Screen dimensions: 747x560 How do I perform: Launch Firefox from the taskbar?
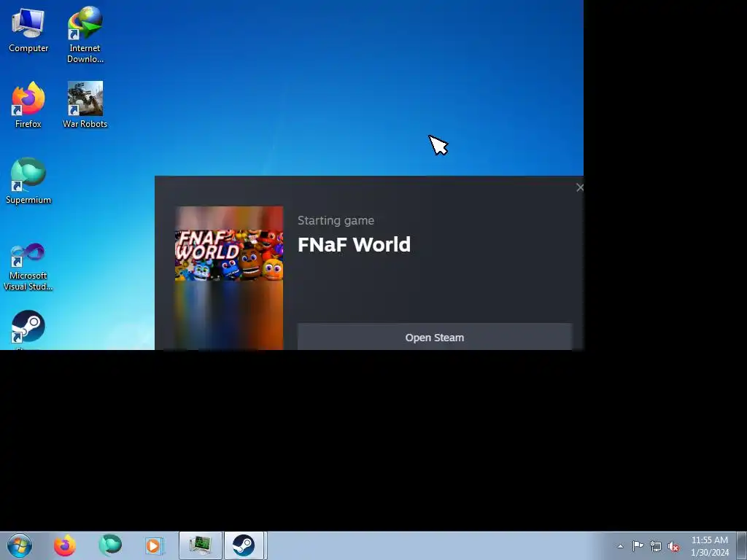point(65,545)
